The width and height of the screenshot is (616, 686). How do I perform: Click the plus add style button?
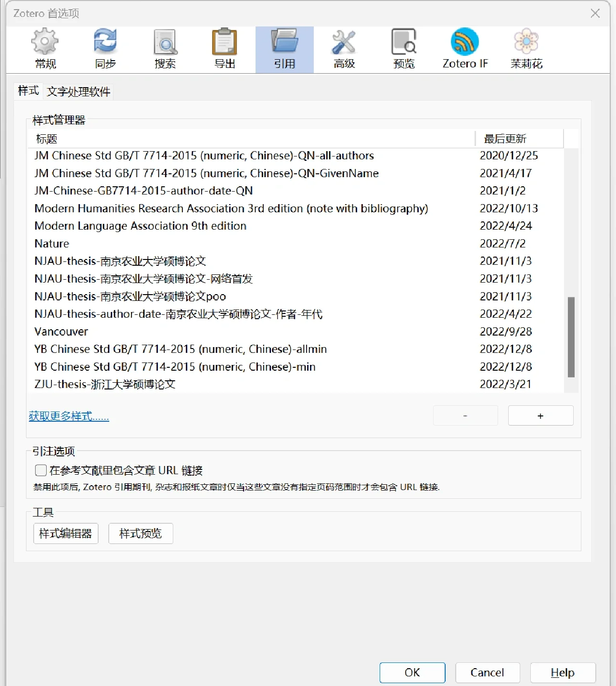coord(540,415)
